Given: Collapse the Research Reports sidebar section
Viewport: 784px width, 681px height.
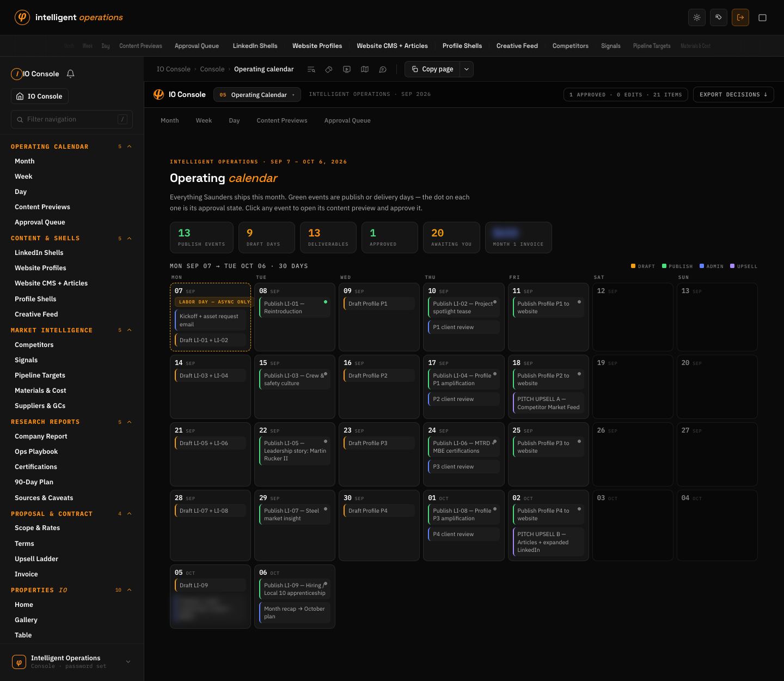Looking at the screenshot, I should [129, 422].
